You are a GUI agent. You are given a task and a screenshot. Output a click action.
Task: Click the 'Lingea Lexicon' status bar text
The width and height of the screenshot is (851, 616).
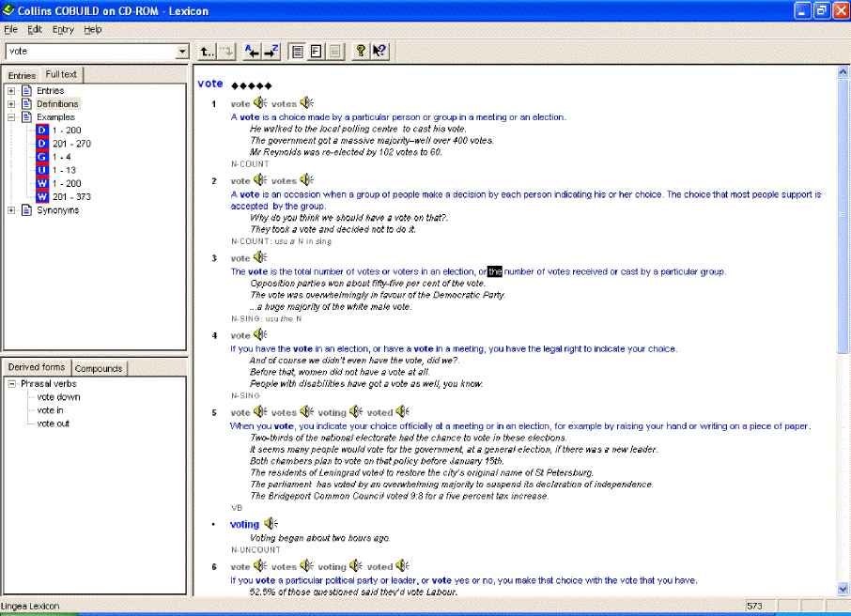click(30, 606)
